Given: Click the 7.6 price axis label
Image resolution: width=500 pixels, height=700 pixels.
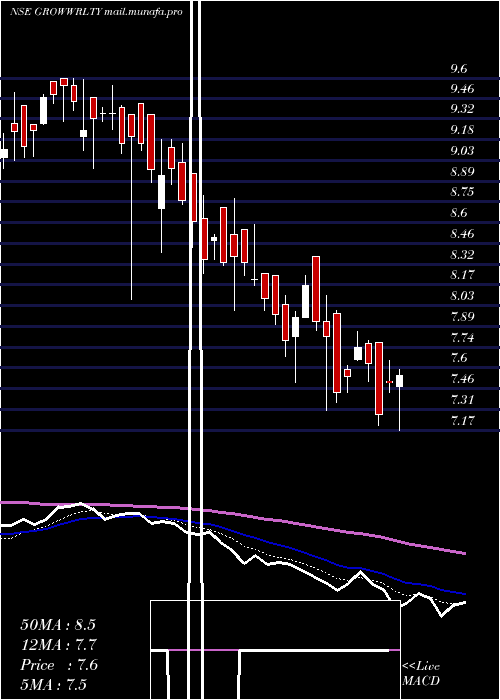Looking at the screenshot, I should click(458, 358).
